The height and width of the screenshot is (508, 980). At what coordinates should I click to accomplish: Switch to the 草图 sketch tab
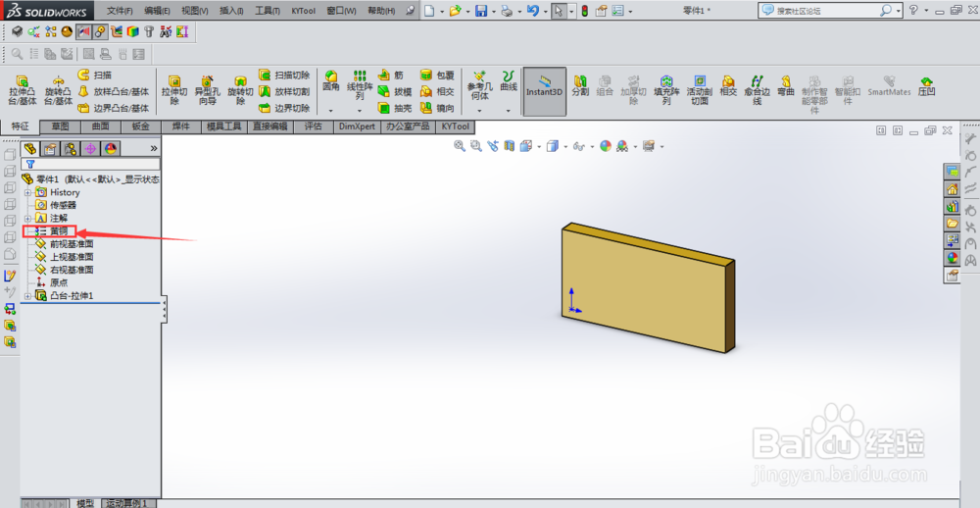[x=60, y=127]
